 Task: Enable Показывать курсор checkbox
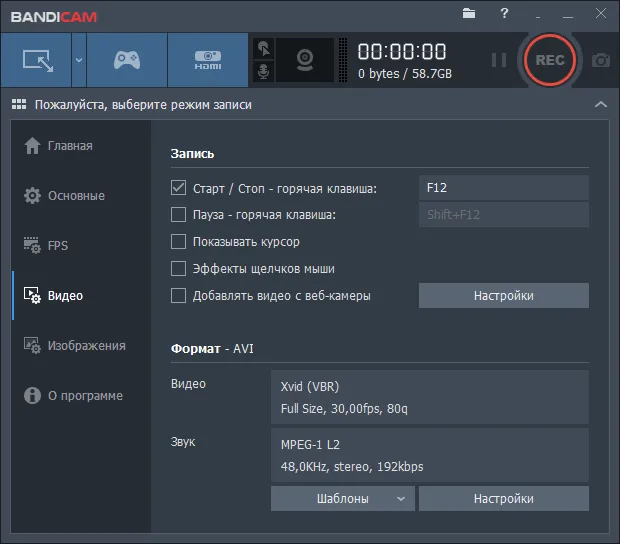[178, 242]
